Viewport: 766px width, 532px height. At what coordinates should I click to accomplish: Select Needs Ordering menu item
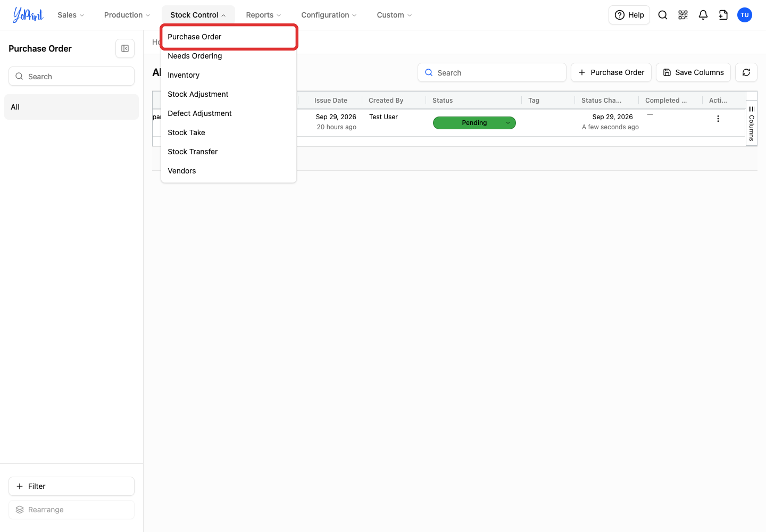[x=229, y=56]
